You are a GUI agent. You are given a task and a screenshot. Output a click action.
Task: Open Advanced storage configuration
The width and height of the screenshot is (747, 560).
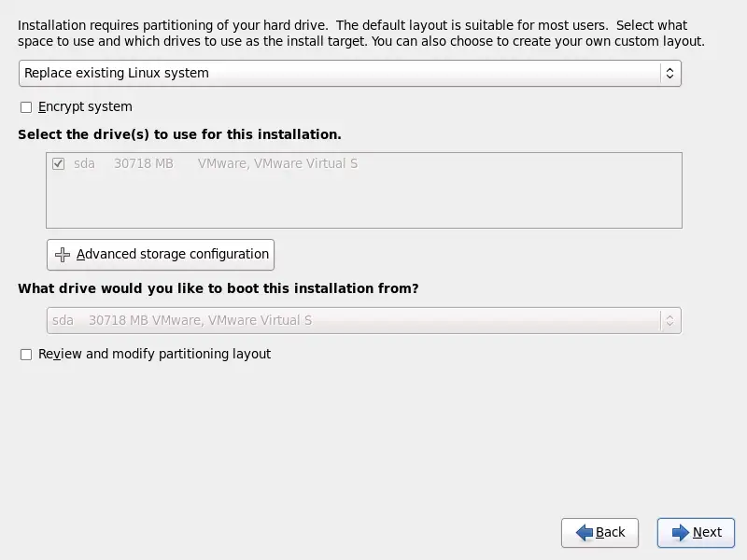[x=161, y=255]
